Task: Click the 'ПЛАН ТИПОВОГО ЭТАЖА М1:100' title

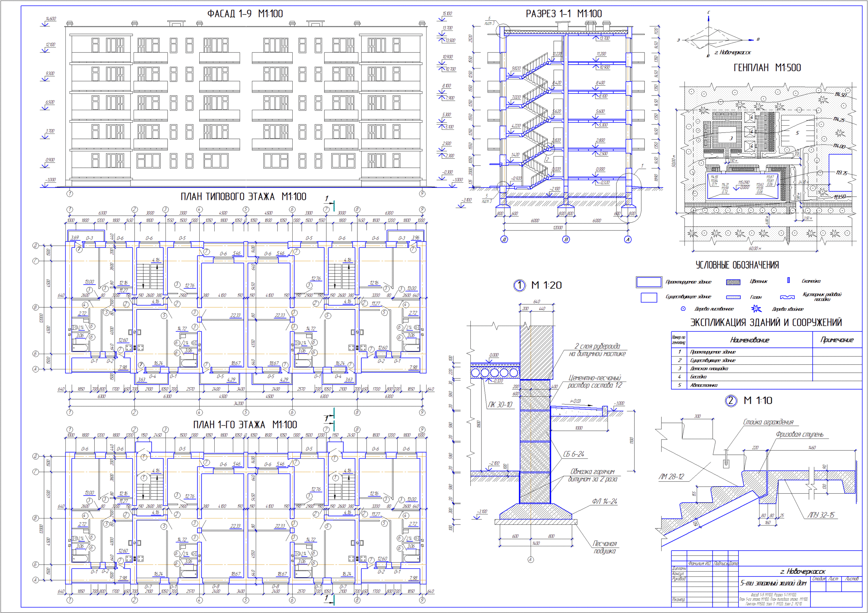Action: 243,197
